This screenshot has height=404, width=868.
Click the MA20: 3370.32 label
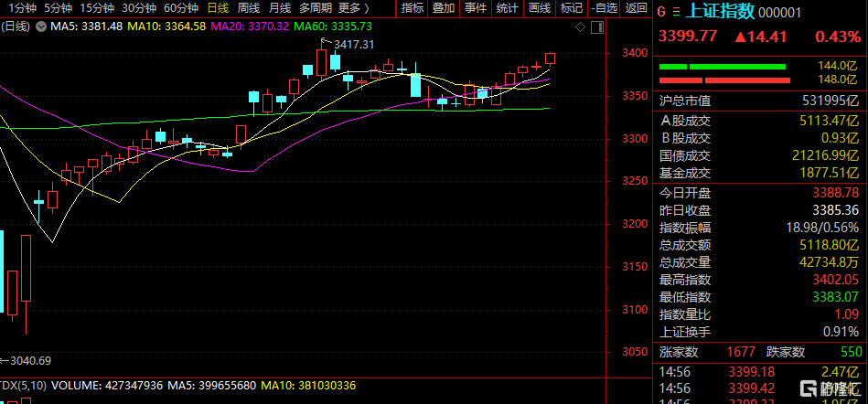[251, 26]
